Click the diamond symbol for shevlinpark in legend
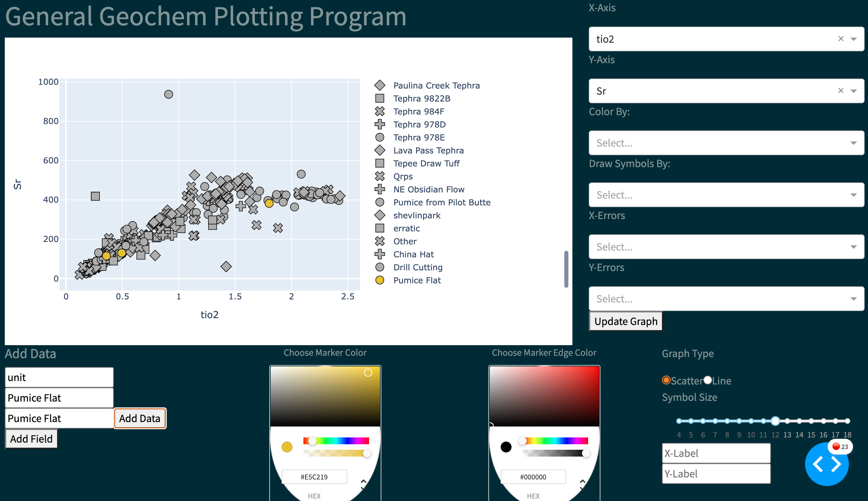The height and width of the screenshot is (501, 868). [380, 215]
